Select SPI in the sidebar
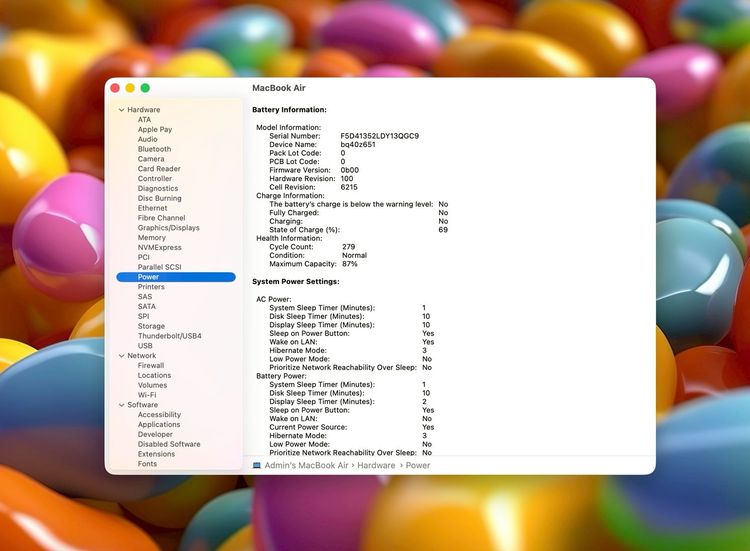 click(x=143, y=316)
